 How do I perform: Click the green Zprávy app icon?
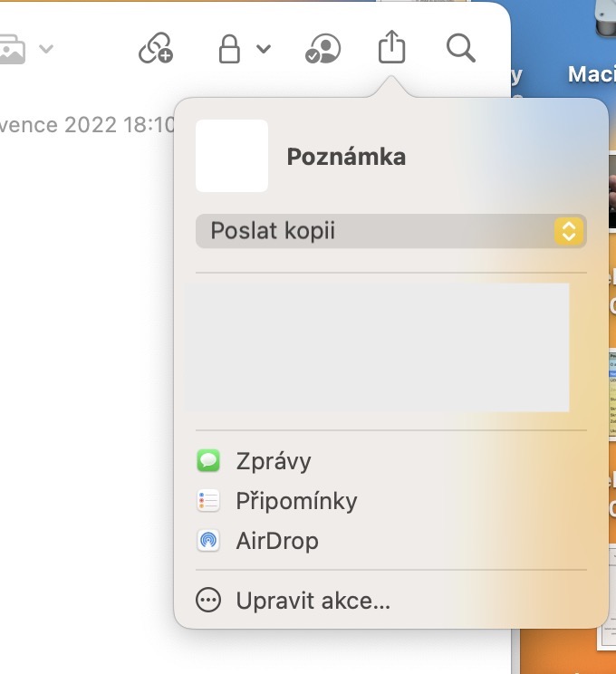click(x=208, y=461)
